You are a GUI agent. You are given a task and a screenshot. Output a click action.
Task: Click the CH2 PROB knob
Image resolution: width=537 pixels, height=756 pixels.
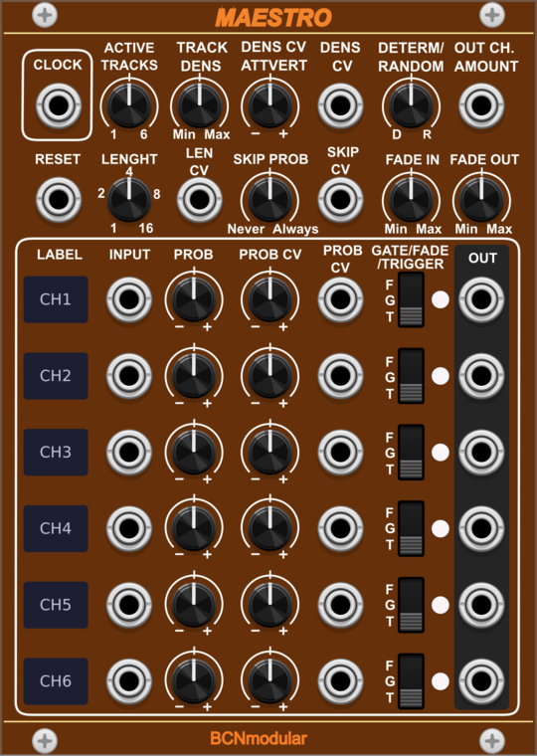coord(194,375)
